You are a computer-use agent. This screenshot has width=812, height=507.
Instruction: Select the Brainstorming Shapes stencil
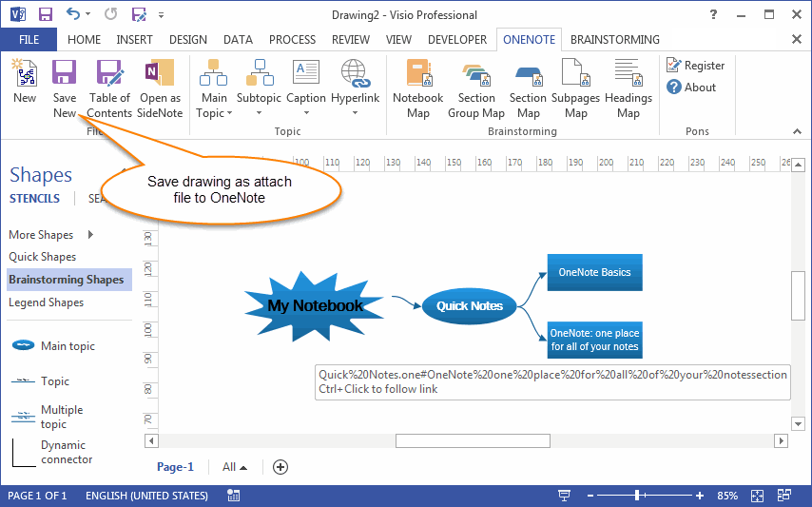(69, 280)
